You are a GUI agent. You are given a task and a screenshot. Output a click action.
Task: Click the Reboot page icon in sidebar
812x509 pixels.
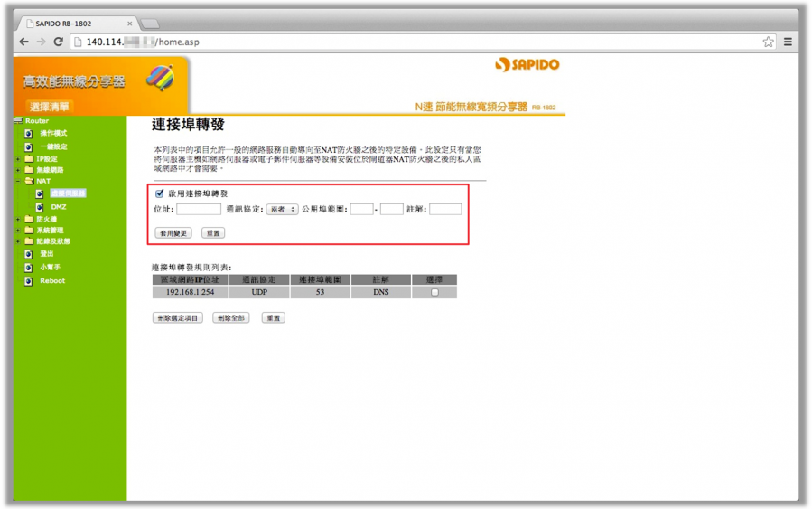pos(28,281)
